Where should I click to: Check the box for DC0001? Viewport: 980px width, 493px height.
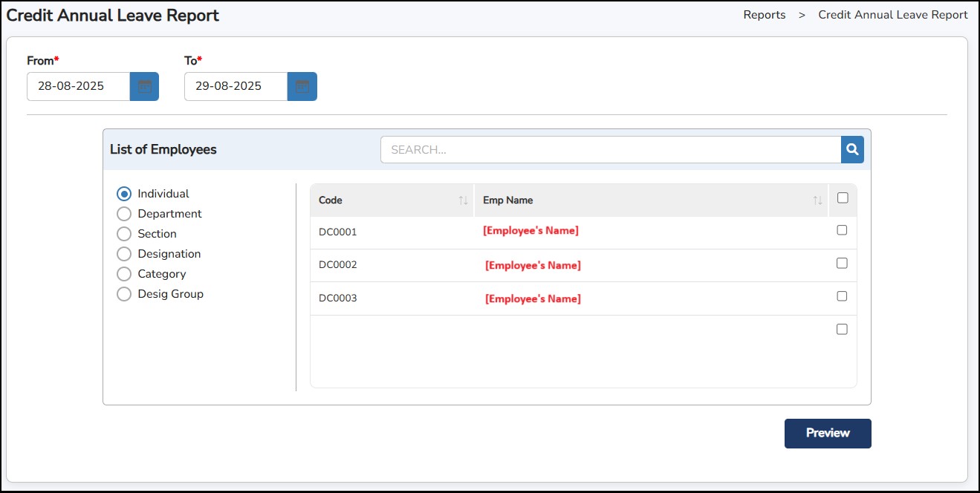pos(842,230)
